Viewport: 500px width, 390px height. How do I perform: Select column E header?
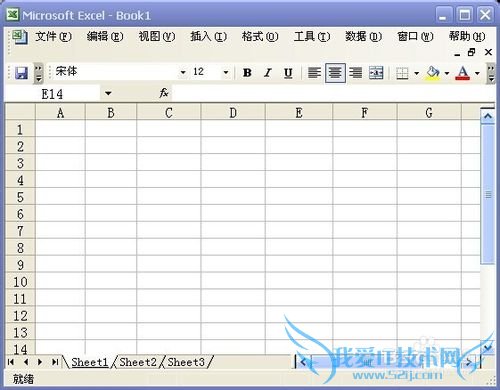click(x=299, y=113)
